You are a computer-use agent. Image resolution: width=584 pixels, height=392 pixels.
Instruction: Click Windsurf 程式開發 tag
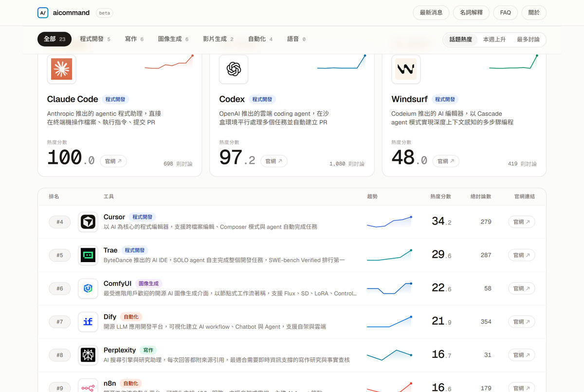[445, 99]
